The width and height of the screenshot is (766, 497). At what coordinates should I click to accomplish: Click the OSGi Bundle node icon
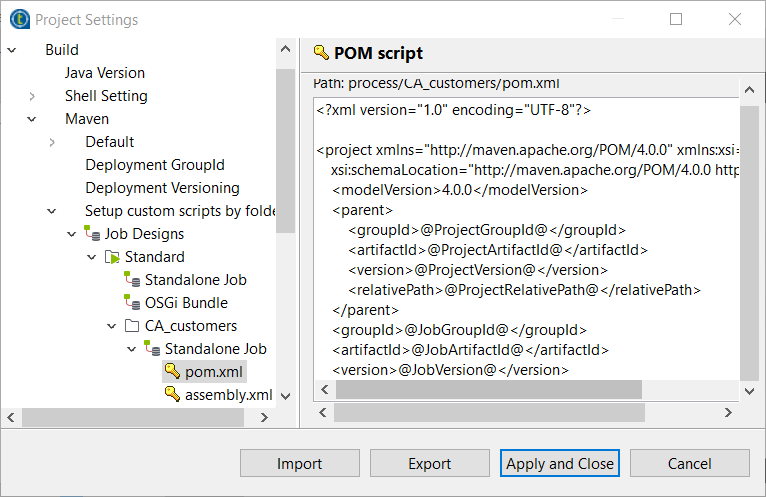(x=132, y=303)
